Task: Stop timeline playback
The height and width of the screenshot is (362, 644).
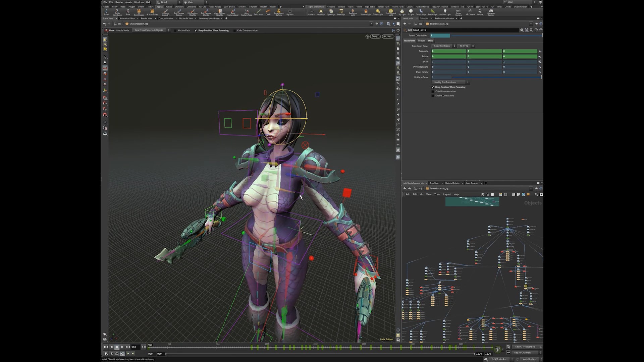Action: pyautogui.click(x=117, y=347)
